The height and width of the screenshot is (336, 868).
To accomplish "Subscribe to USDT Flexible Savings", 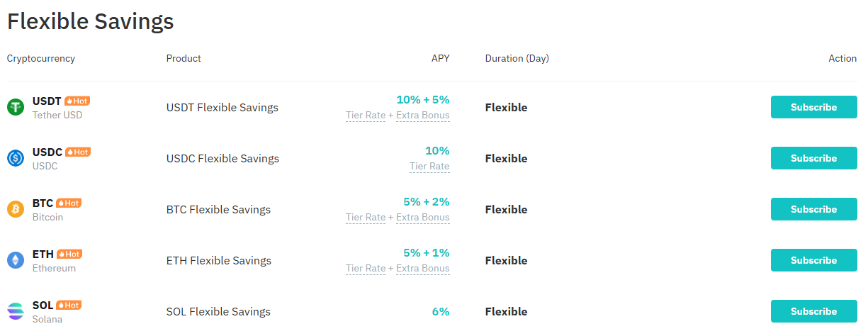I will point(814,107).
